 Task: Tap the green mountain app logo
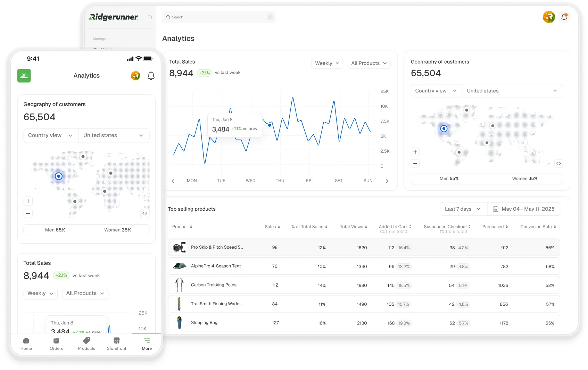click(24, 76)
